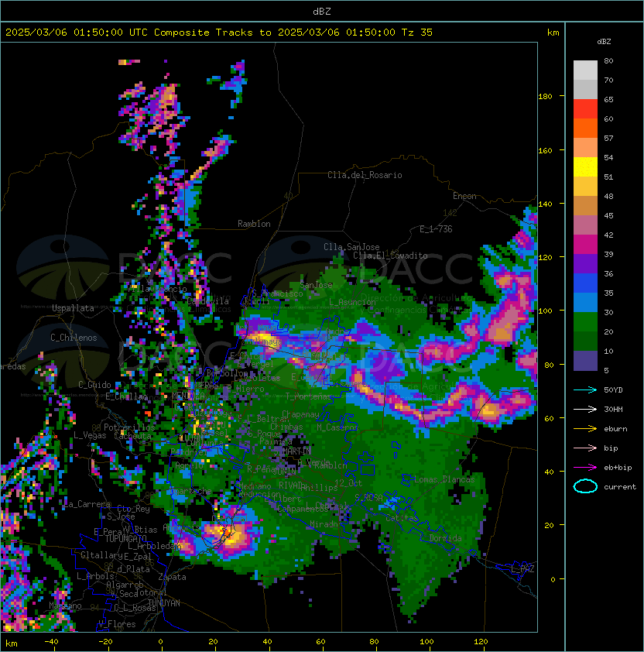Click the L_Vegas map label
The image size is (644, 652).
click(90, 435)
